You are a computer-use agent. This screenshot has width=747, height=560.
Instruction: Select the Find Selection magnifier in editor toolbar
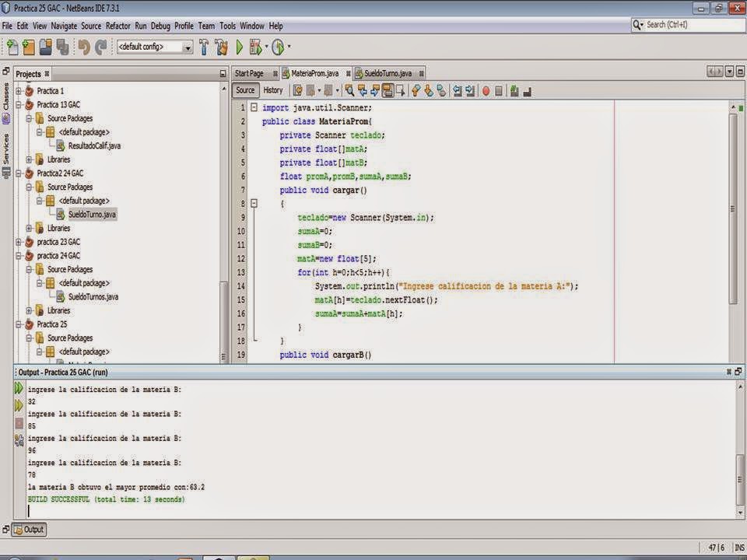[x=349, y=90]
